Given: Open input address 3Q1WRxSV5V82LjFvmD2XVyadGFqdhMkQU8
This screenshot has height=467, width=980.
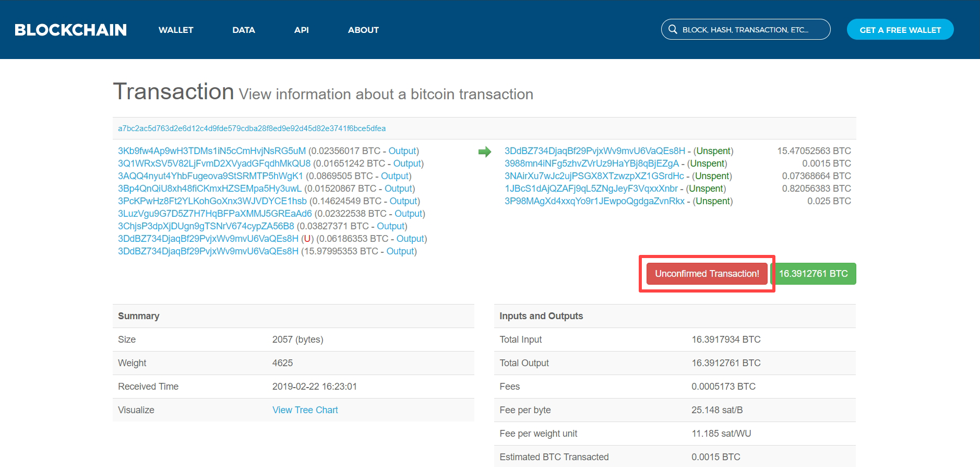Looking at the screenshot, I should point(214,164).
